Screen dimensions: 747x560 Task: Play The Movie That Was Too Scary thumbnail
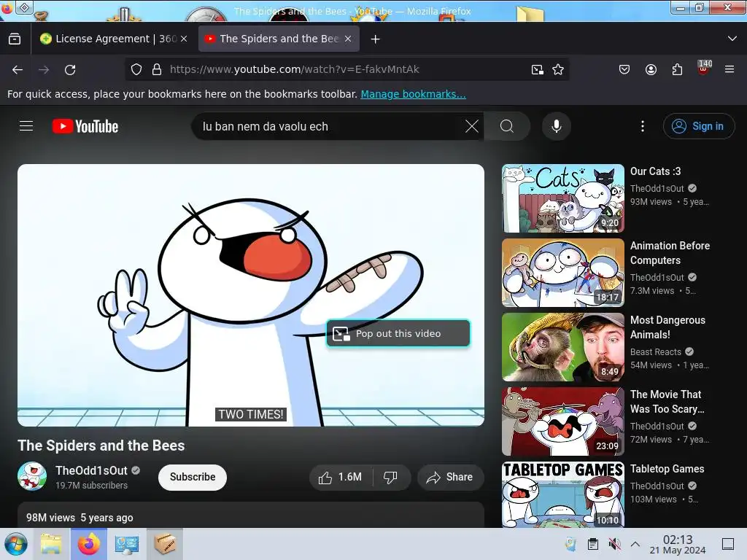pyautogui.click(x=562, y=421)
